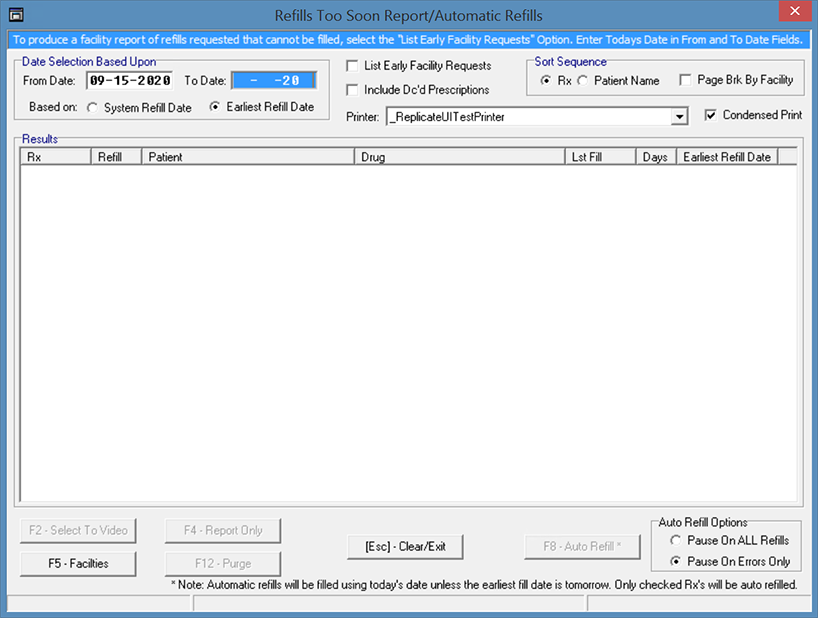
Task: Click the Patient column header
Action: tap(247, 157)
